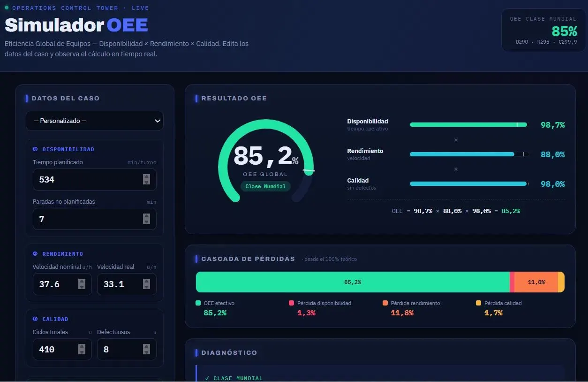588x382 pixels.
Task: Focus the Paradas no planificadas field showing 7
Action: (x=95, y=219)
